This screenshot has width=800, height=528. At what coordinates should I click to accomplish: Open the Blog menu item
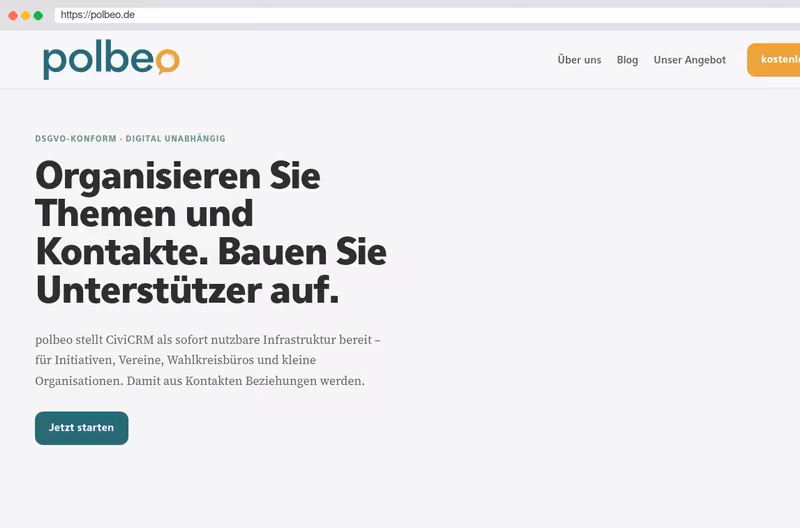(x=627, y=60)
